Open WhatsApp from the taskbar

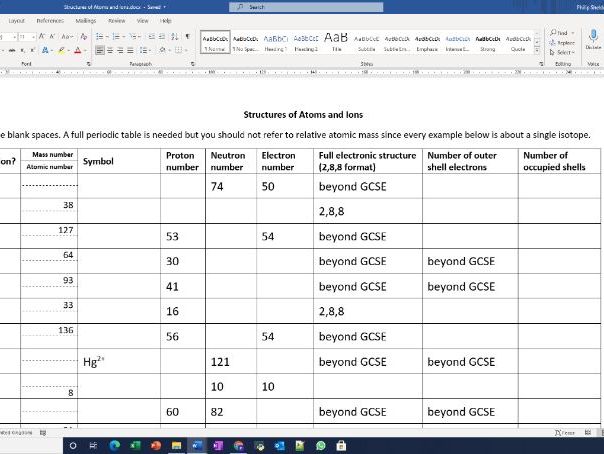click(x=321, y=446)
